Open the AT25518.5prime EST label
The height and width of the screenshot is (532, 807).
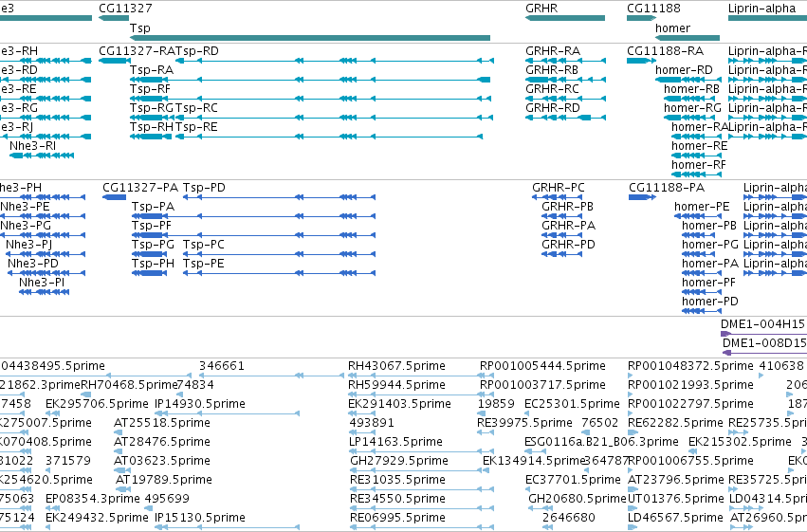[x=162, y=423]
